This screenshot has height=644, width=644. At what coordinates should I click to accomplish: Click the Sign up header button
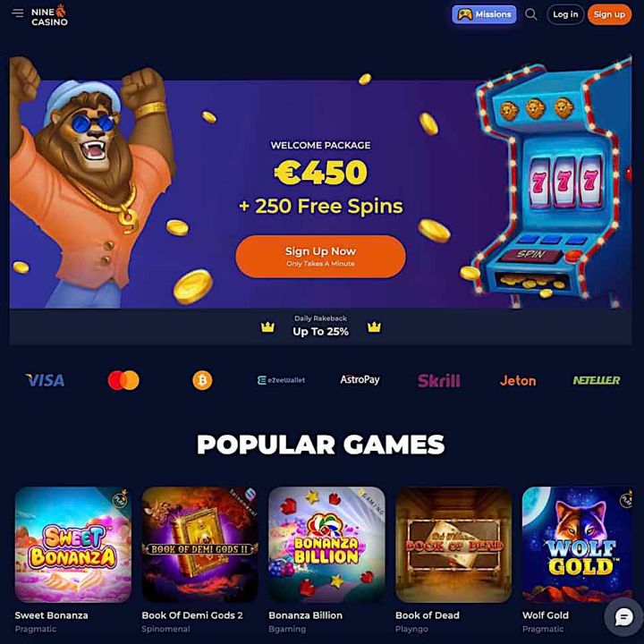609,15
